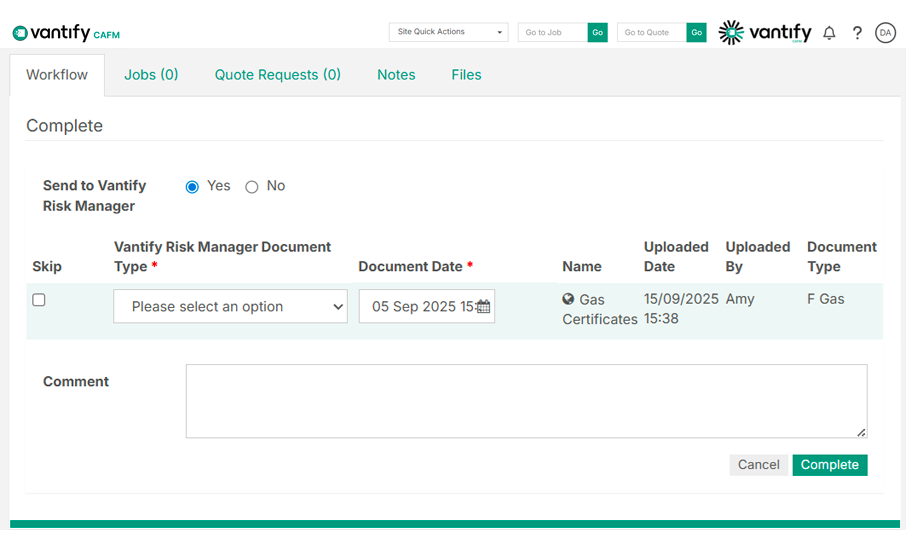Switch to the Files tab
Image resolution: width=906 pixels, height=548 pixels.
click(x=466, y=75)
